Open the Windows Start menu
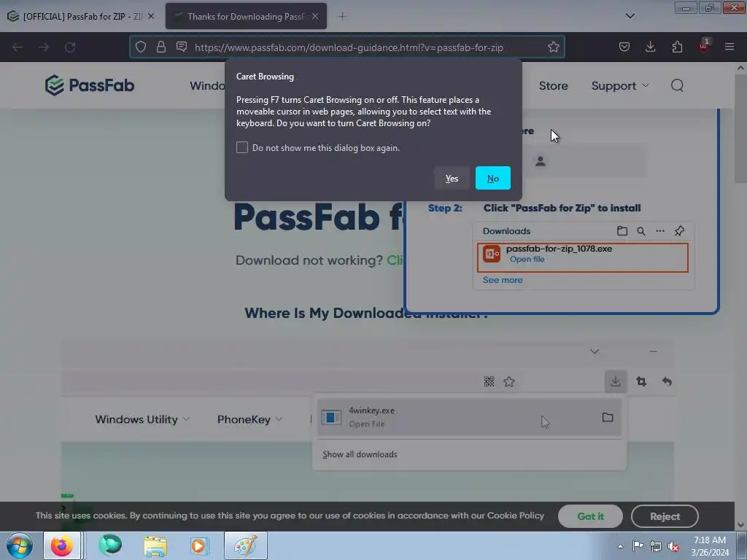 19,545
